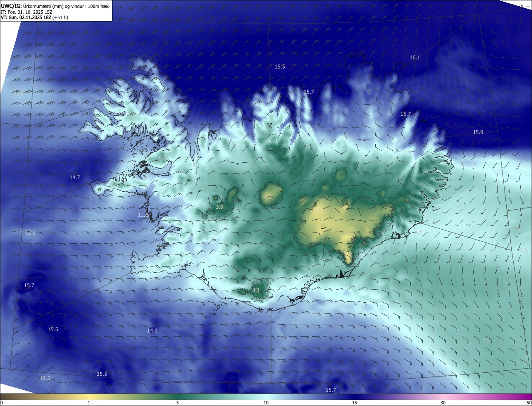Click the 12.8 value label

pyautogui.click(x=143, y=215)
